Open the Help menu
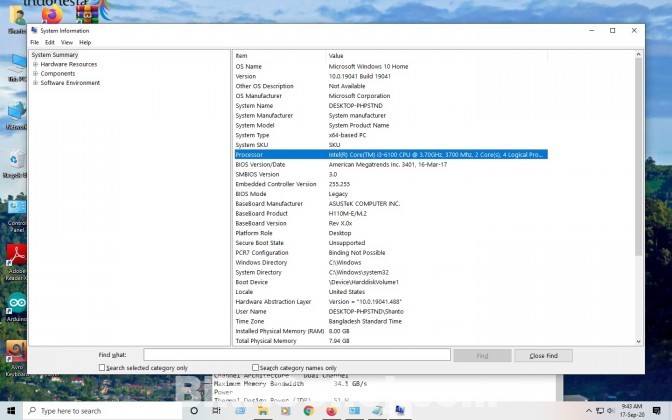 pyautogui.click(x=85, y=42)
